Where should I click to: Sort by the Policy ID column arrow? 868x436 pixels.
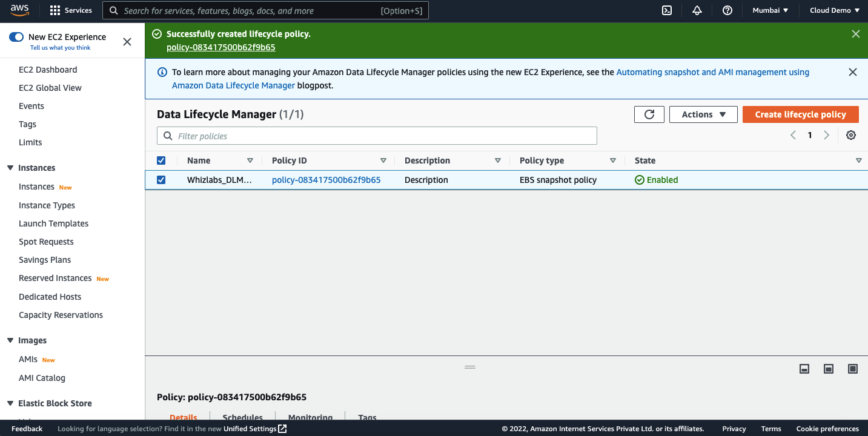(x=383, y=160)
